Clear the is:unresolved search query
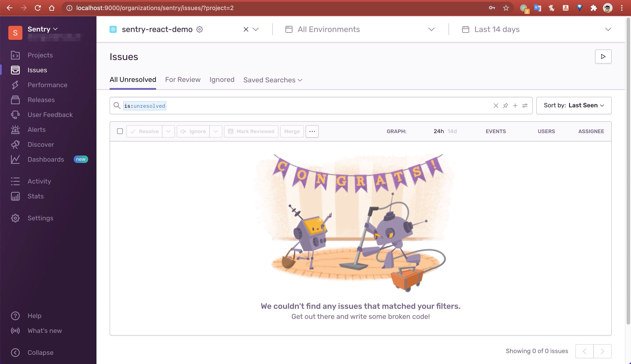The height and width of the screenshot is (364, 631). point(496,106)
